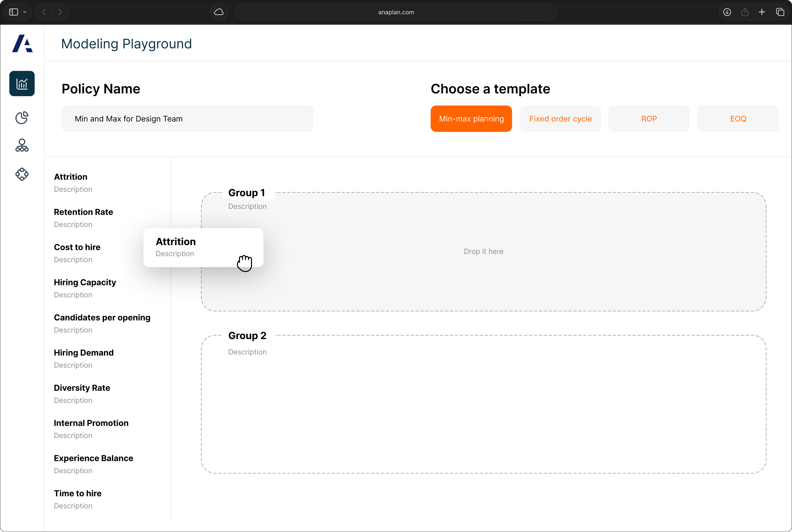Open the pie chart sidebar icon
Viewport: 792px width, 532px height.
click(x=22, y=118)
